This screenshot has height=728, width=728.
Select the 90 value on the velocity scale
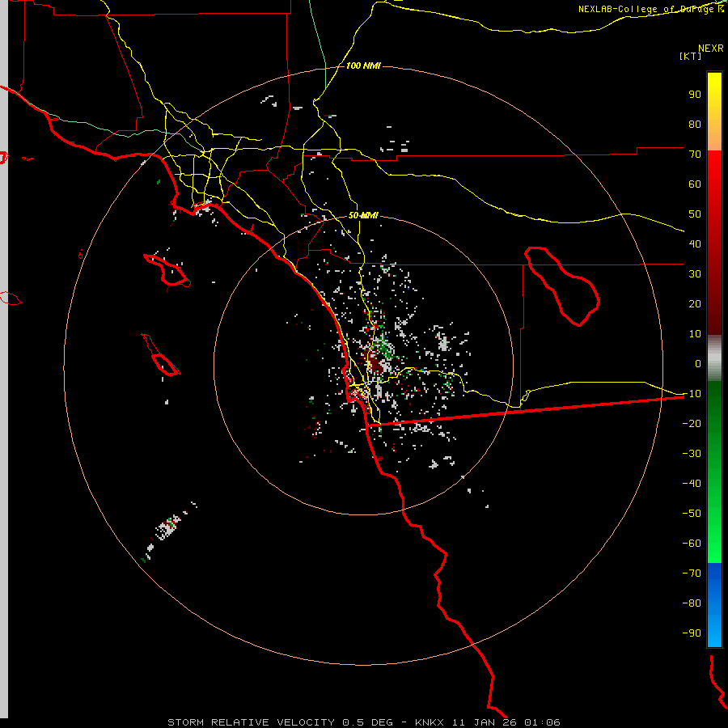click(695, 95)
